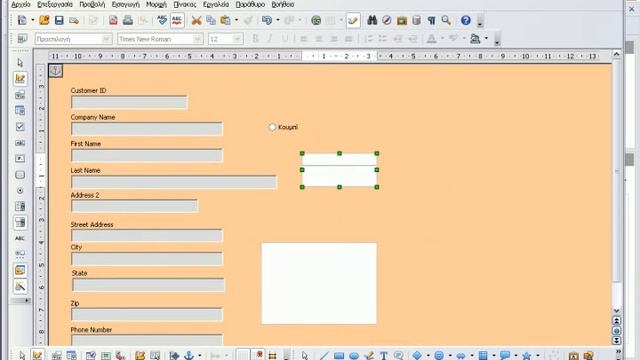The image size is (640, 360).
Task: Open Data Sources cylinder icon
Action: pyautogui.click(x=416, y=20)
